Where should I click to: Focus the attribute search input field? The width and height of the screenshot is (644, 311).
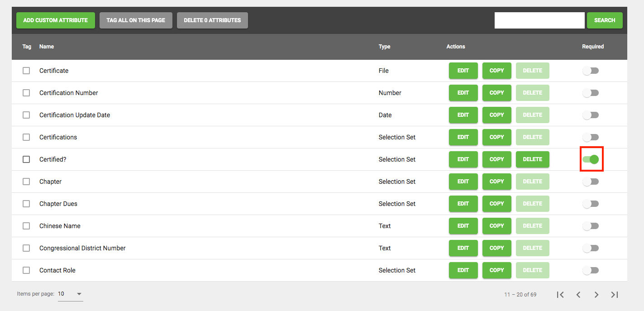pos(539,20)
